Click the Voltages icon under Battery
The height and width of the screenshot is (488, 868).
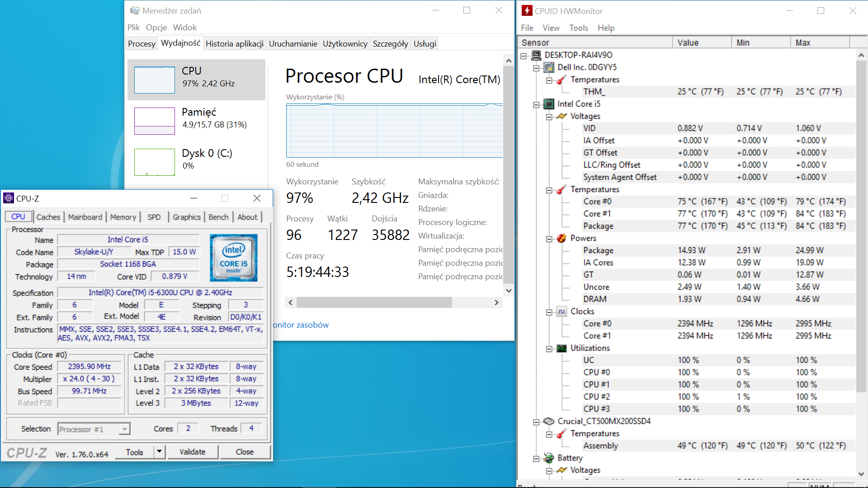coord(561,470)
